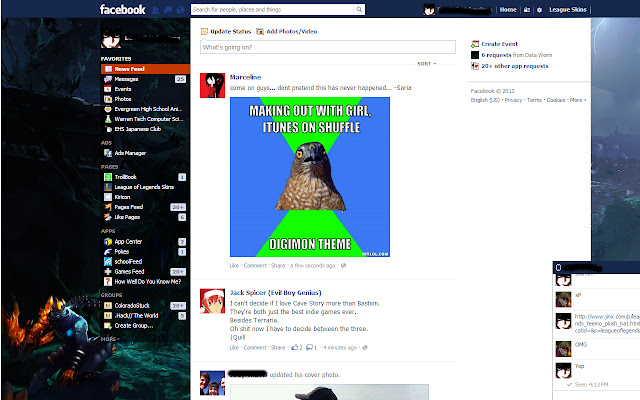Open cover photo update poster's avatar

[x=212, y=383]
